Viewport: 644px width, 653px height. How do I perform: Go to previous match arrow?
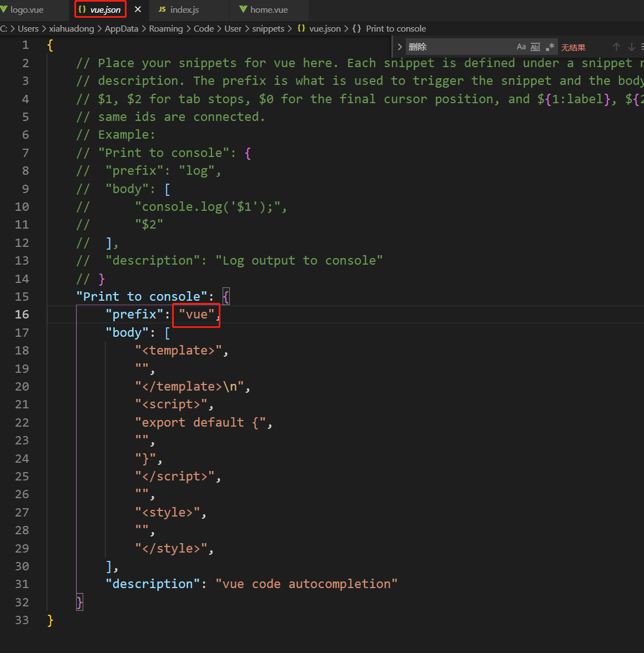(x=616, y=47)
